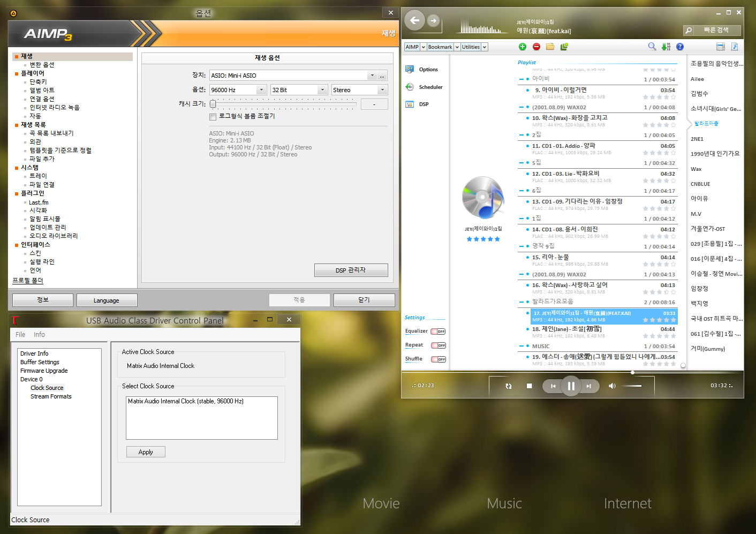Click the device browse button with dots
Viewport: 756px width, 534px height.
pos(382,76)
